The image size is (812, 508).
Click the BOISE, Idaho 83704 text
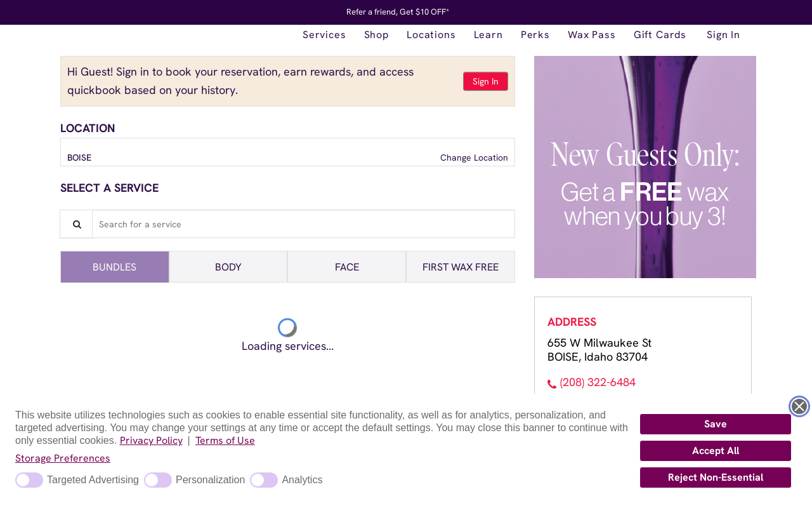click(598, 357)
